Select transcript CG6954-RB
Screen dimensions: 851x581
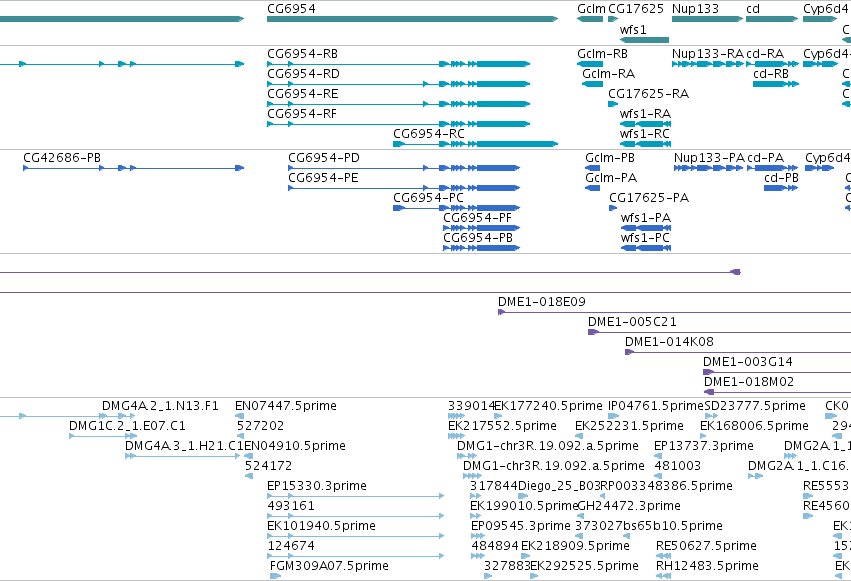click(398, 64)
